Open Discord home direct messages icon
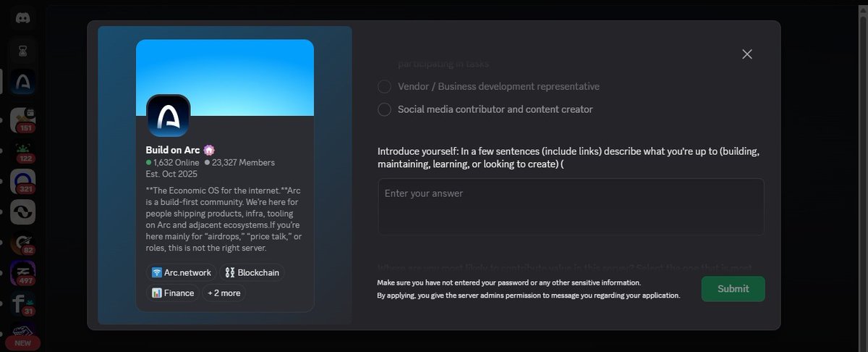The width and height of the screenshot is (868, 352). [23, 17]
